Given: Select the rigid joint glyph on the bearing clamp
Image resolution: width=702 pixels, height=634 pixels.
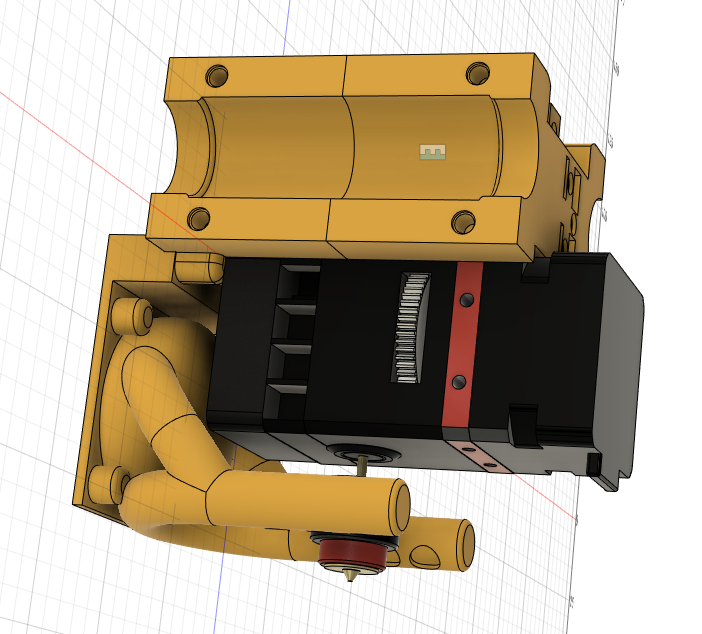Looking at the screenshot, I should (x=432, y=152).
